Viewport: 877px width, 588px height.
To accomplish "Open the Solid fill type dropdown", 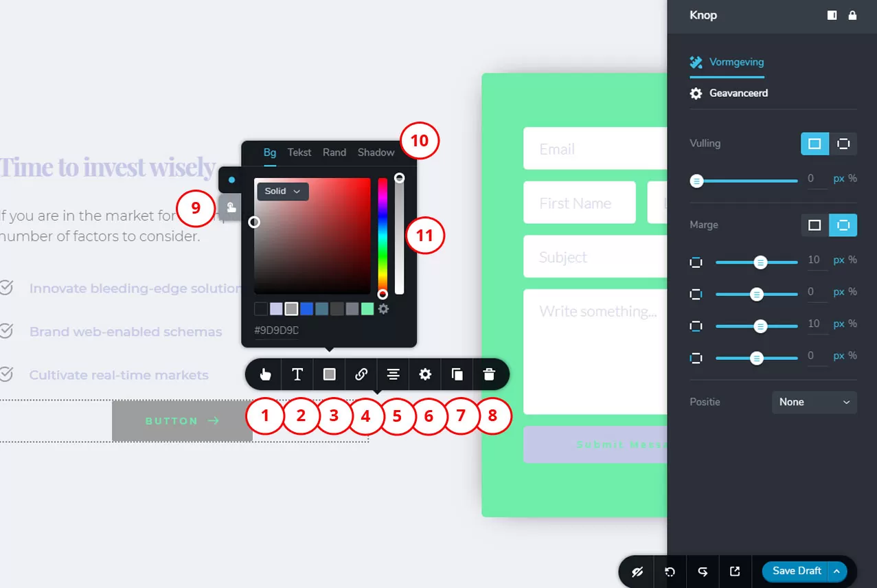I will pyautogui.click(x=282, y=192).
